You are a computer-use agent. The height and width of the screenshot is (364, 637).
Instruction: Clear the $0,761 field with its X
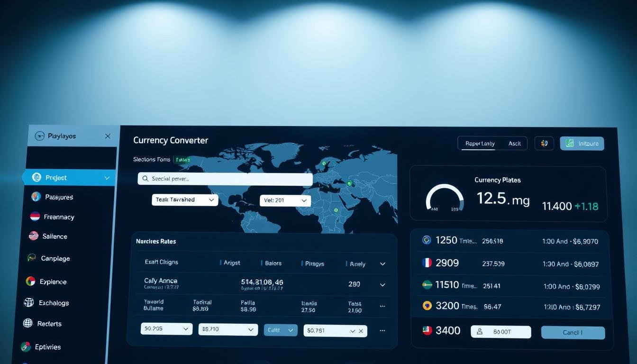point(361,331)
